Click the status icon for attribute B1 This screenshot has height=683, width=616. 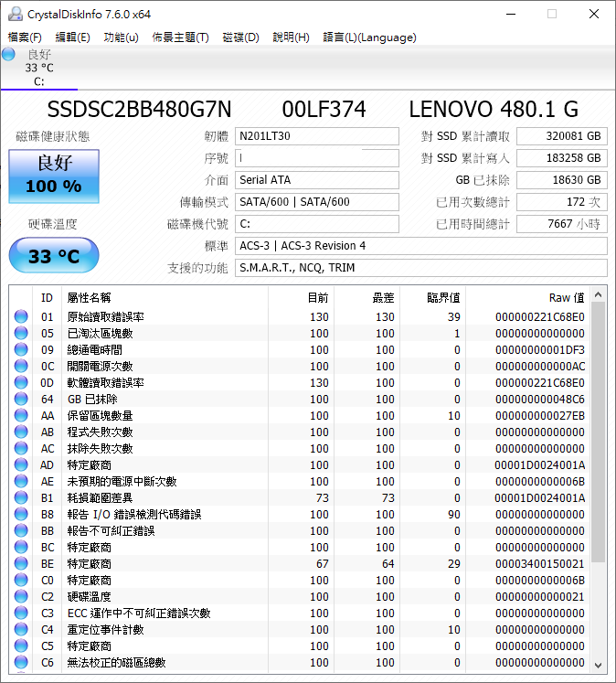(x=21, y=497)
